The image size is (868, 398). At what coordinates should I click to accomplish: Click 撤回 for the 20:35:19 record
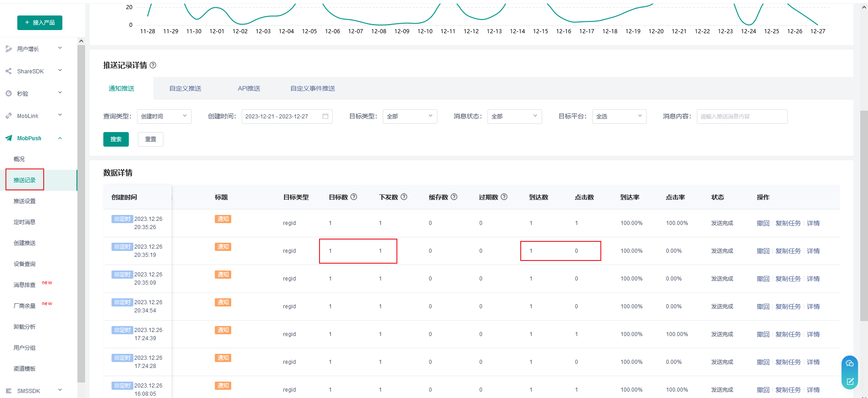pyautogui.click(x=763, y=251)
